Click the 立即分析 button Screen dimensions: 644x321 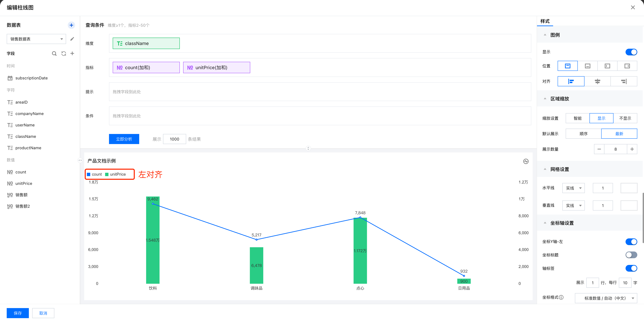124,139
